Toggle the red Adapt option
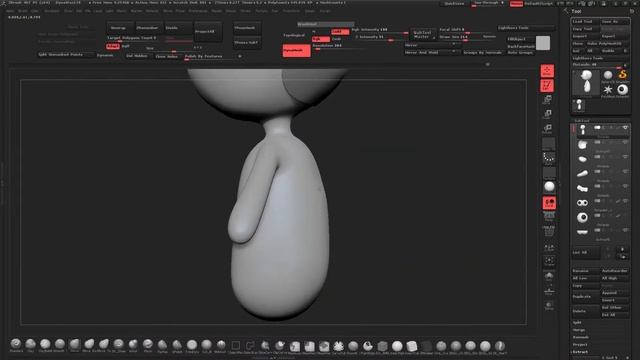The image size is (640, 360). click(x=113, y=46)
